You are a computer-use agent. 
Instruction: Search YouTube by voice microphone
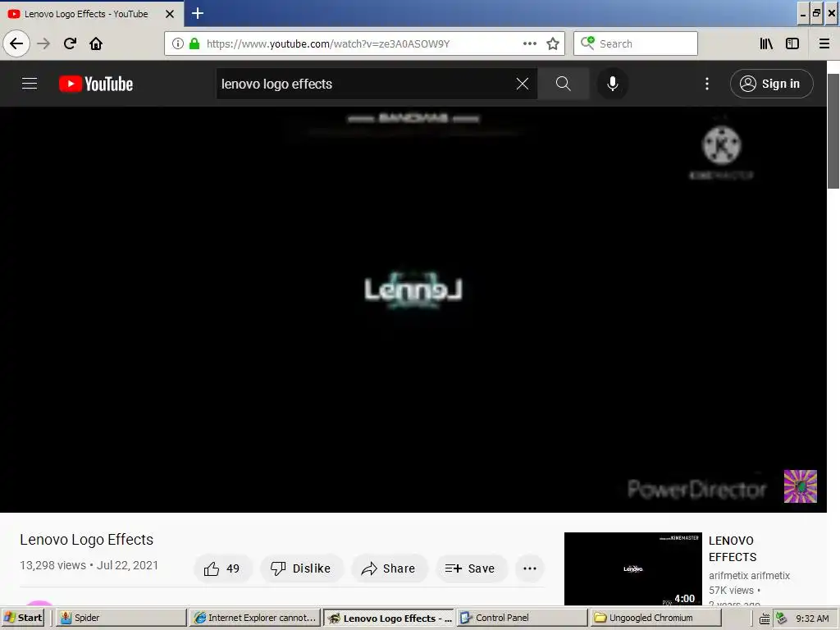613,84
